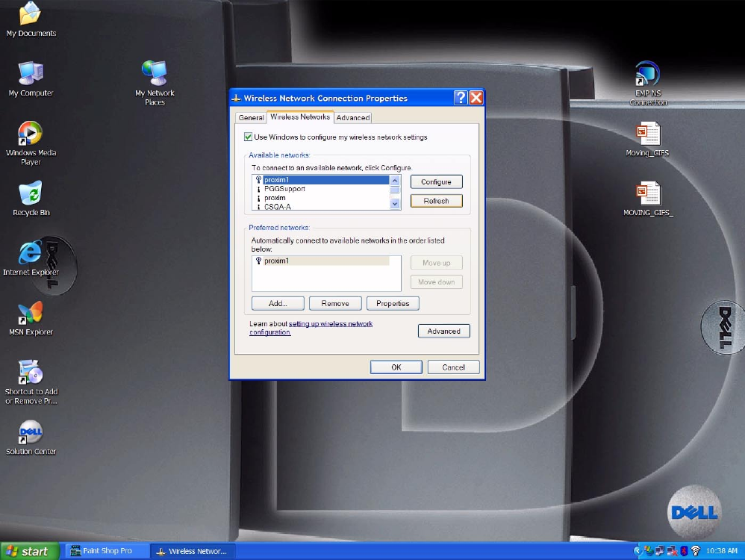Click the Refresh button
The image size is (745, 560).
pyautogui.click(x=436, y=201)
